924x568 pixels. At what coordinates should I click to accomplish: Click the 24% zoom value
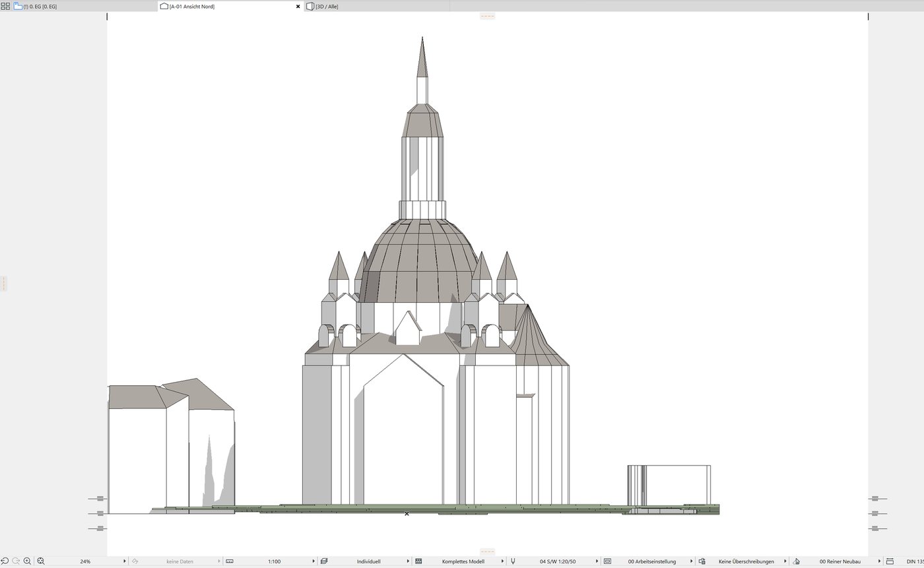[x=85, y=561]
